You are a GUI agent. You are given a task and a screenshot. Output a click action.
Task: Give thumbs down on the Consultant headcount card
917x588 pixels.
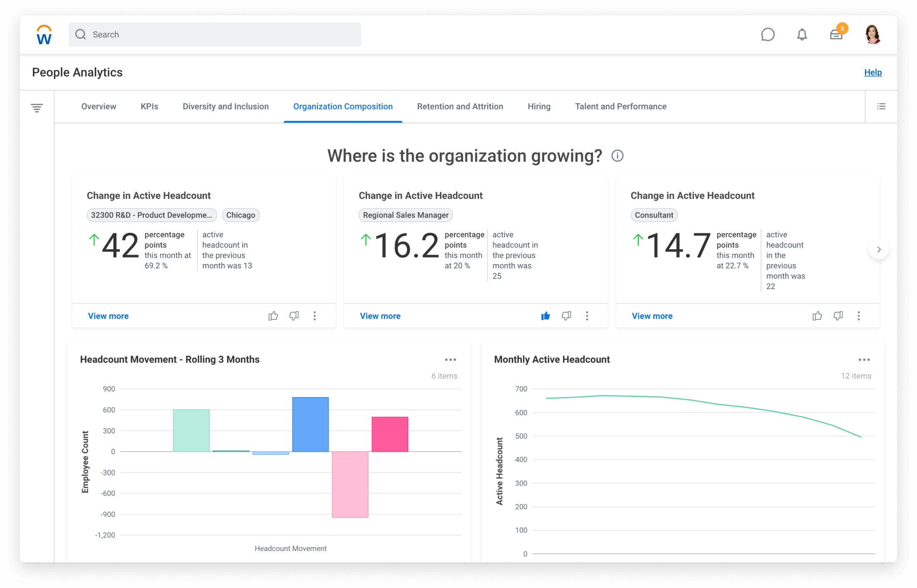(838, 316)
